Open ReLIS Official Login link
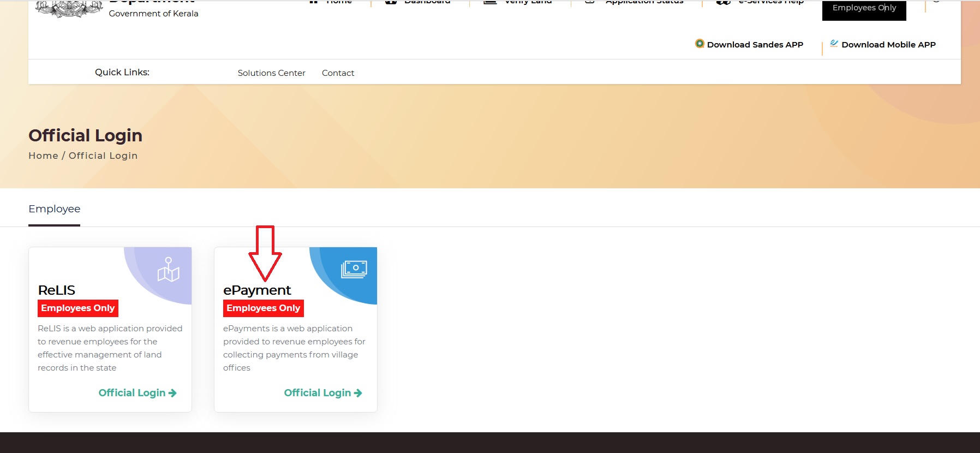Viewport: 980px width, 453px height. pos(138,393)
